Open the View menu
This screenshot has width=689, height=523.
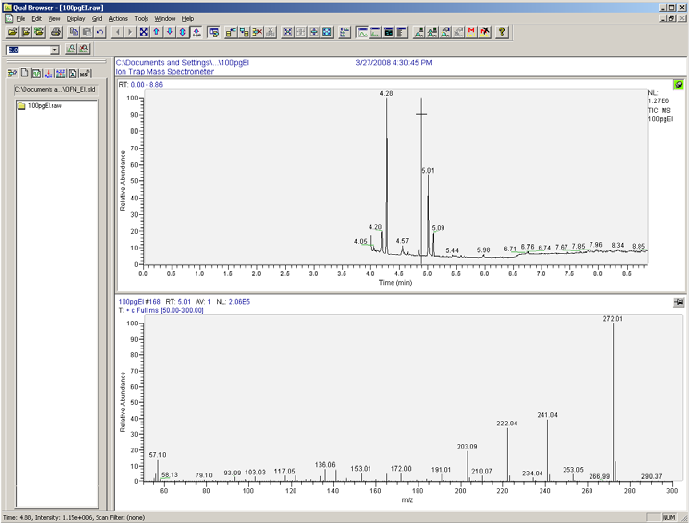(54, 18)
